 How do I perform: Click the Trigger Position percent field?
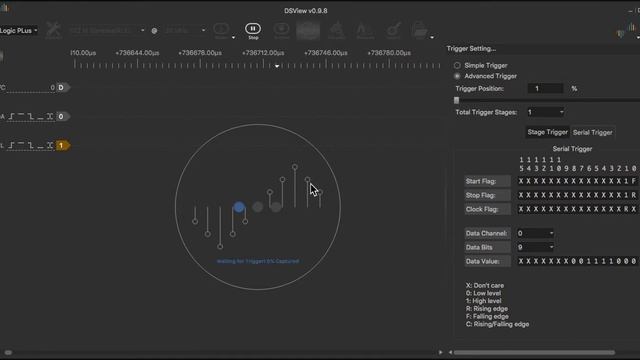[545, 89]
